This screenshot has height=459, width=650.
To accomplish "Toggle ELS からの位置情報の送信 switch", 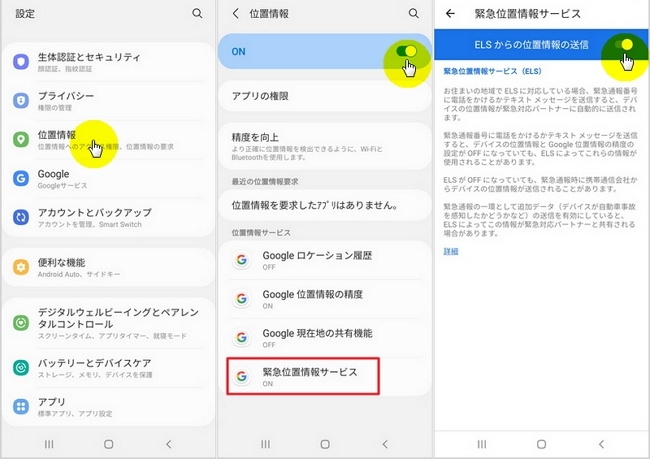I will point(624,44).
